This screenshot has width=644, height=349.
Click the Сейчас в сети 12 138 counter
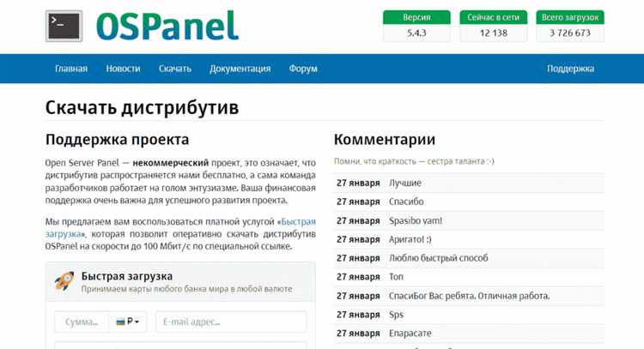(493, 27)
